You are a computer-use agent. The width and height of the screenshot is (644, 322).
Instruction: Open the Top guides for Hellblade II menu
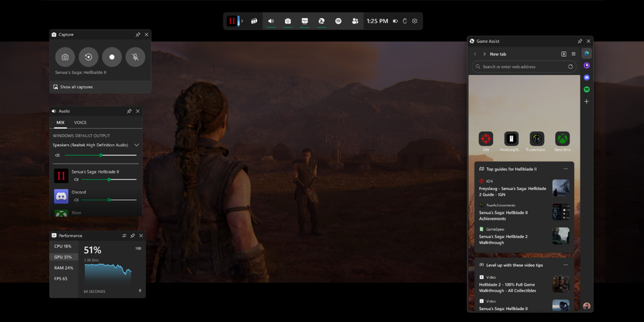(565, 169)
